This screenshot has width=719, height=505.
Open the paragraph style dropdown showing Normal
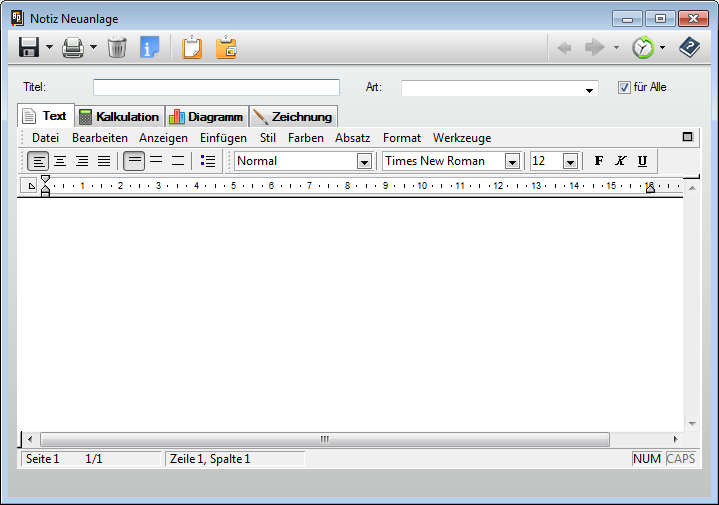point(364,161)
